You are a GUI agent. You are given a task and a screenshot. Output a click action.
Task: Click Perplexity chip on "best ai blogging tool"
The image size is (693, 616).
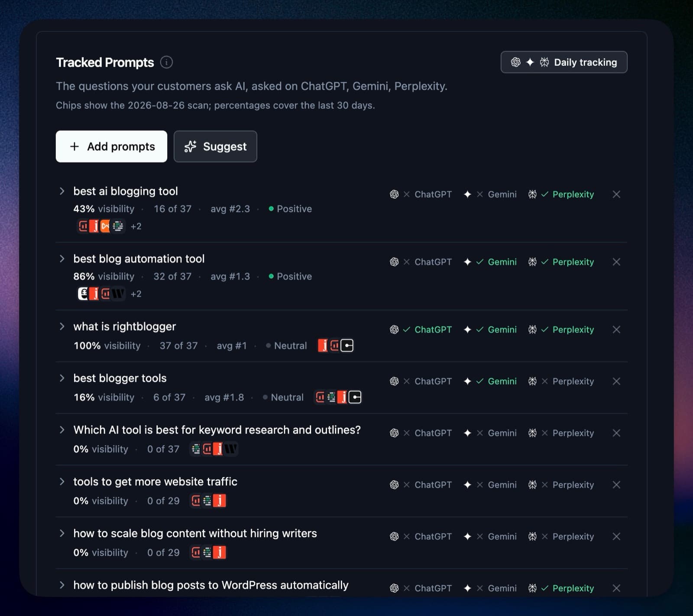561,194
